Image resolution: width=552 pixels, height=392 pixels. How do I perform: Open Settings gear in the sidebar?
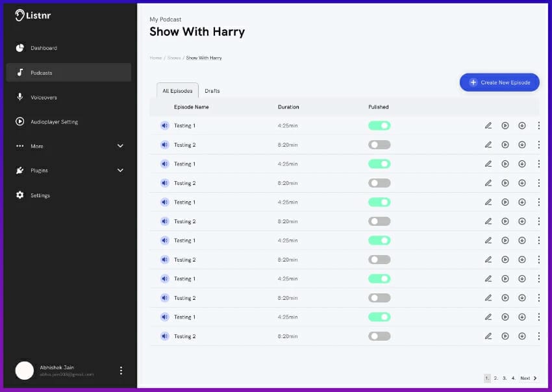click(x=20, y=195)
